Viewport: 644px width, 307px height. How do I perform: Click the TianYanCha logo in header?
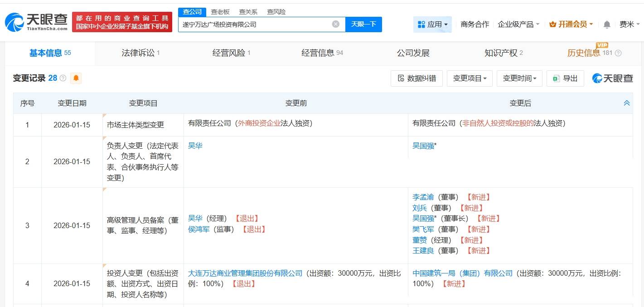coord(36,22)
